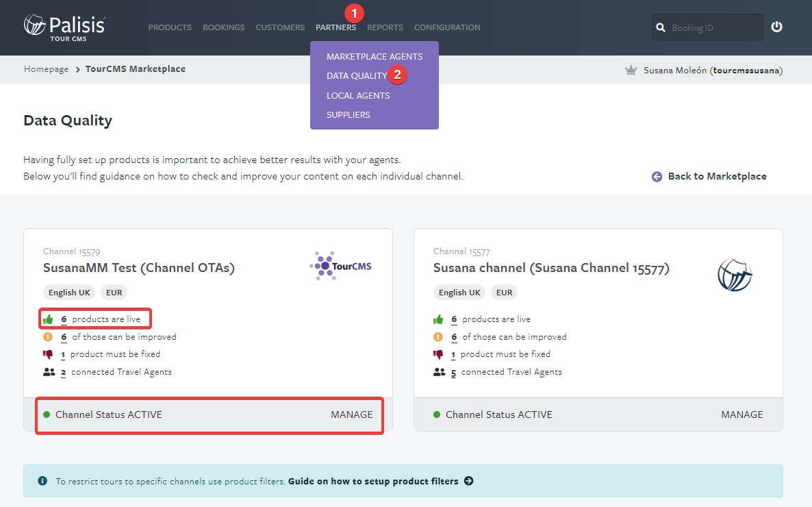812x507 pixels.
Task: Click MANAGE on SusanaMM Test channel
Action: click(352, 415)
